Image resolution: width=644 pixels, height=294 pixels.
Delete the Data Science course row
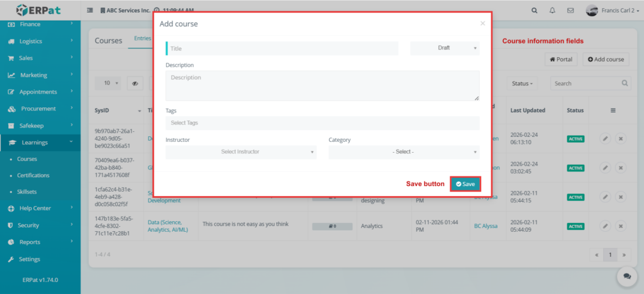[x=621, y=226]
